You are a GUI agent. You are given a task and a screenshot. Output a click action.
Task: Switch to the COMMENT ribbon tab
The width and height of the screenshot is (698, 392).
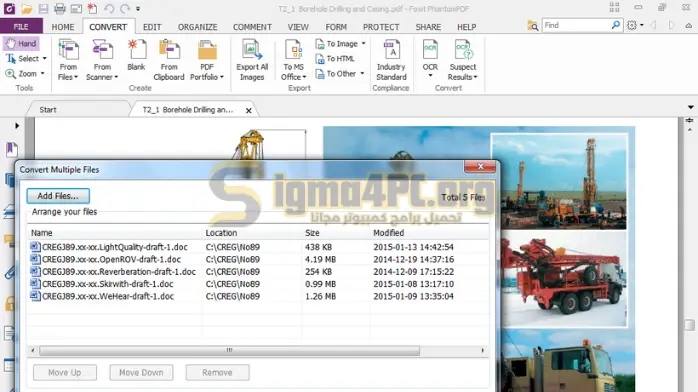(252, 27)
